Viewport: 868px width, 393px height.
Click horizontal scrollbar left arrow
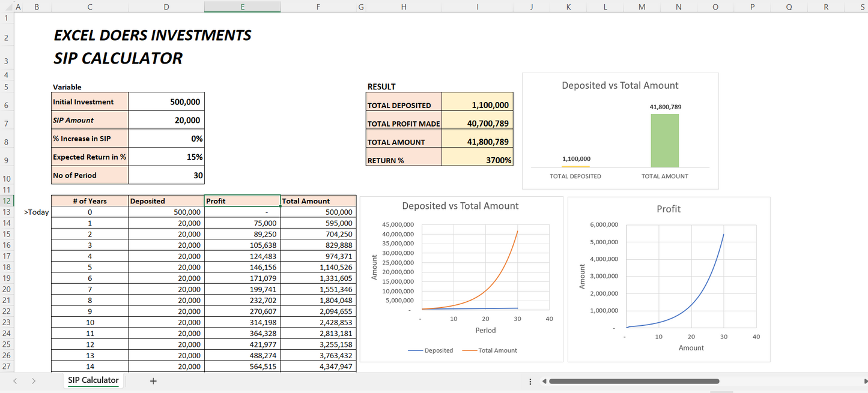click(544, 382)
